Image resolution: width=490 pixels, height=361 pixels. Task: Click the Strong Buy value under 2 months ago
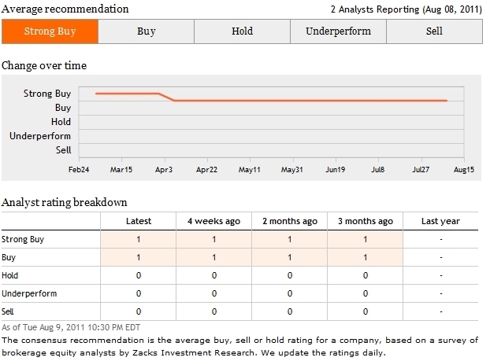click(x=290, y=239)
